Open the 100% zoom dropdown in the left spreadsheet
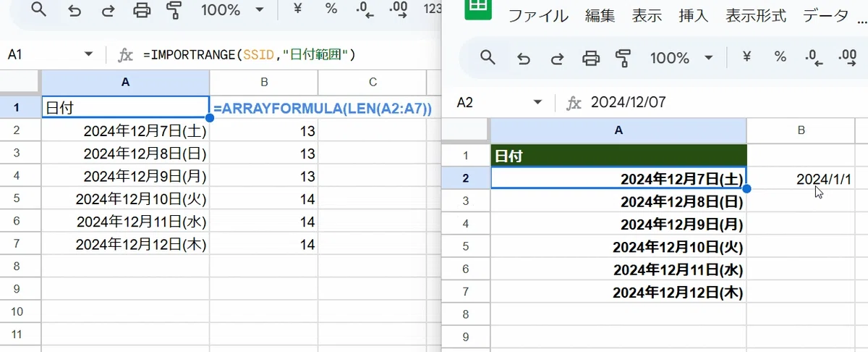 231,10
